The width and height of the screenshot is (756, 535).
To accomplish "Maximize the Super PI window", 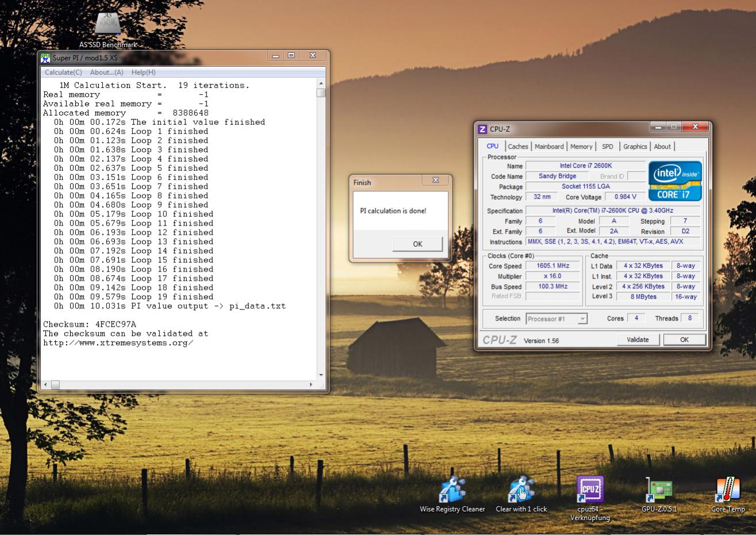I will (x=291, y=55).
